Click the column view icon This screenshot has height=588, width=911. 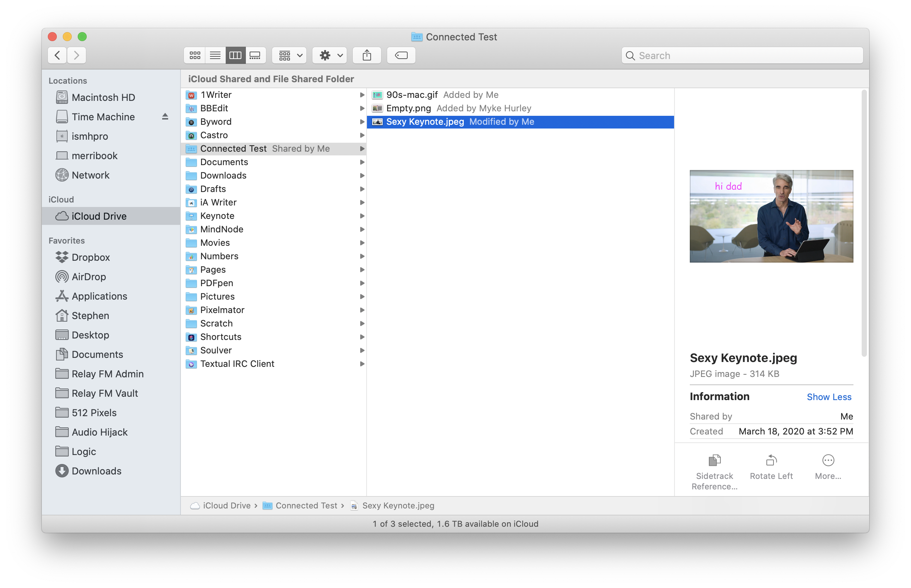(235, 55)
